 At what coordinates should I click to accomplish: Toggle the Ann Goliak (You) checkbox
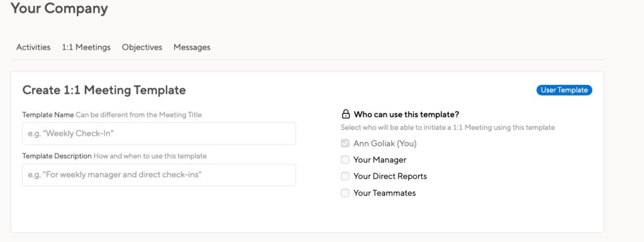pos(345,143)
